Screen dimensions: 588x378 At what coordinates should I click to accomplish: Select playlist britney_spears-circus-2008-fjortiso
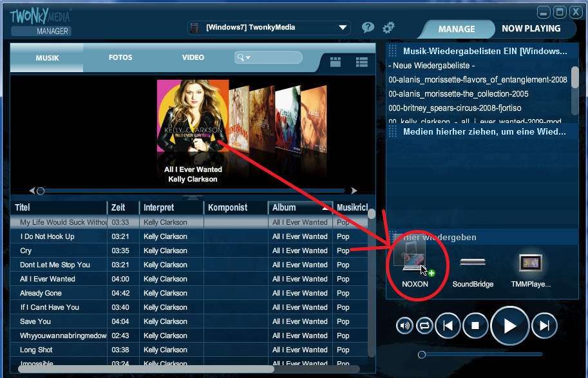pyautogui.click(x=455, y=108)
